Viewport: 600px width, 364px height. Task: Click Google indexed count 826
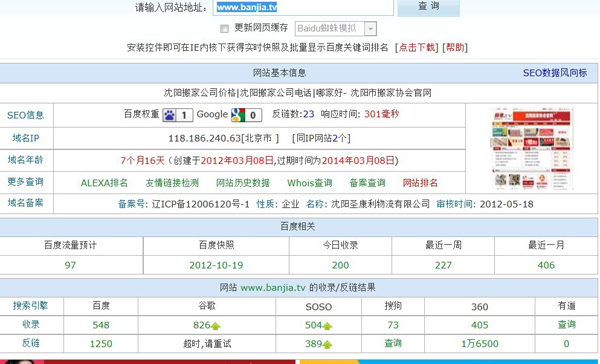pyautogui.click(x=202, y=325)
